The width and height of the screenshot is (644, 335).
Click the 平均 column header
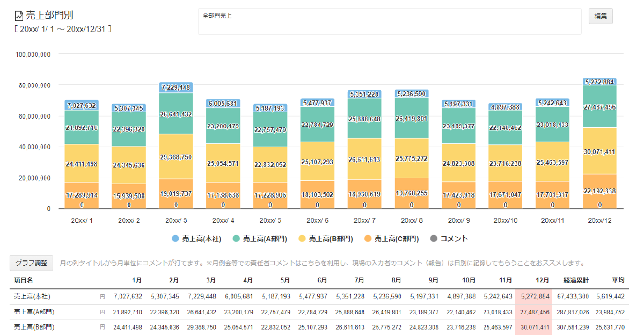click(618, 280)
